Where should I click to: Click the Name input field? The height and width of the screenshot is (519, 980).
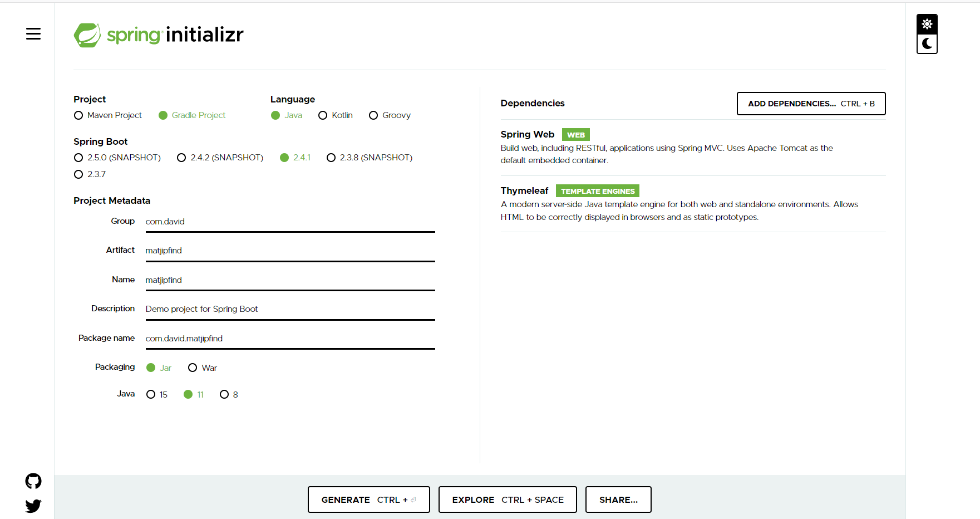tap(290, 280)
